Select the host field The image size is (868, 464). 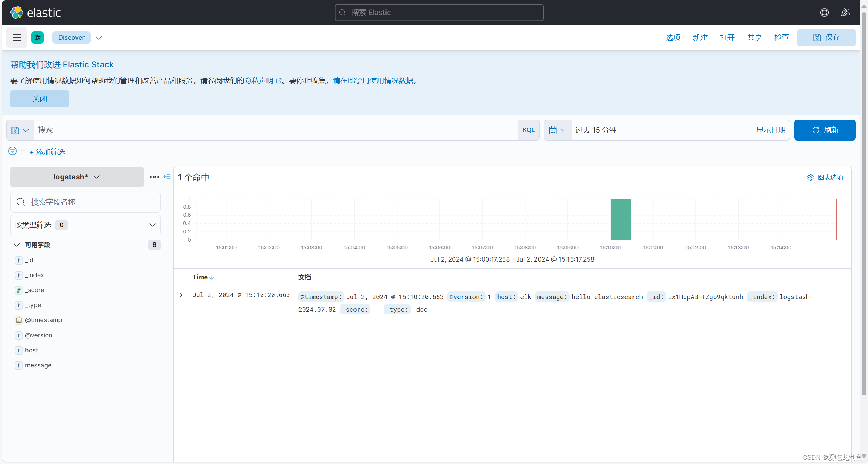pyautogui.click(x=31, y=350)
